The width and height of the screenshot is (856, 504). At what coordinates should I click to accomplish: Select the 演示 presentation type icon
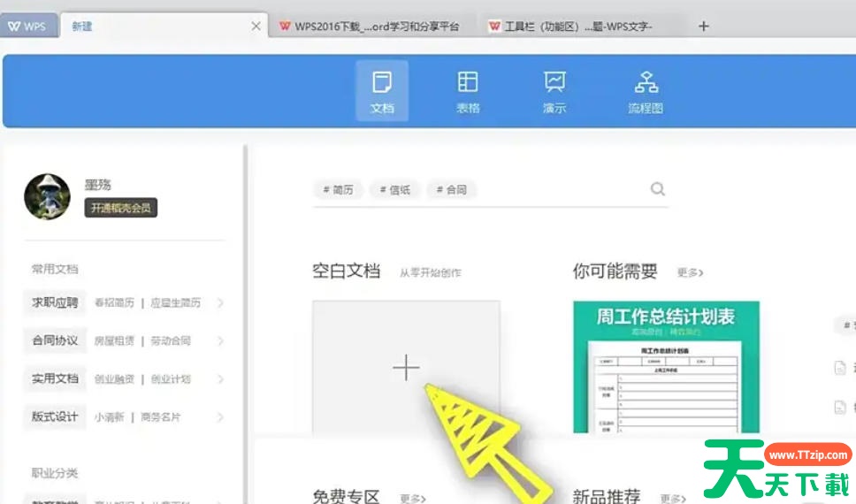(x=554, y=91)
